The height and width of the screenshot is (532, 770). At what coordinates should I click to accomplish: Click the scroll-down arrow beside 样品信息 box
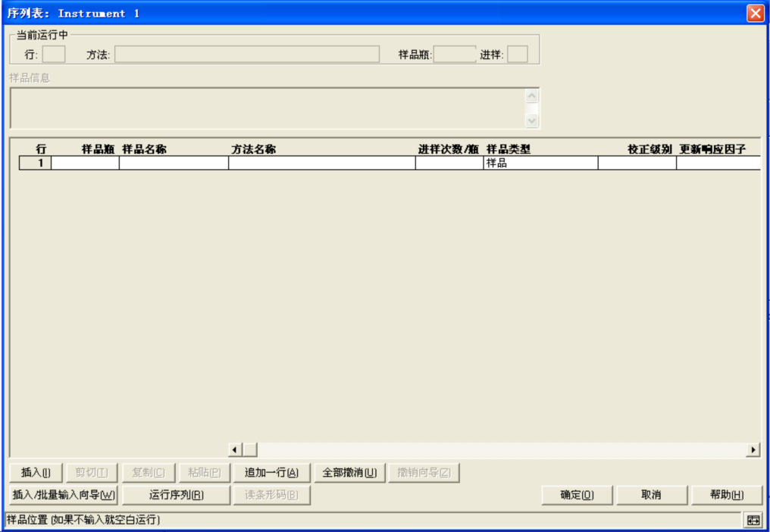pos(532,120)
